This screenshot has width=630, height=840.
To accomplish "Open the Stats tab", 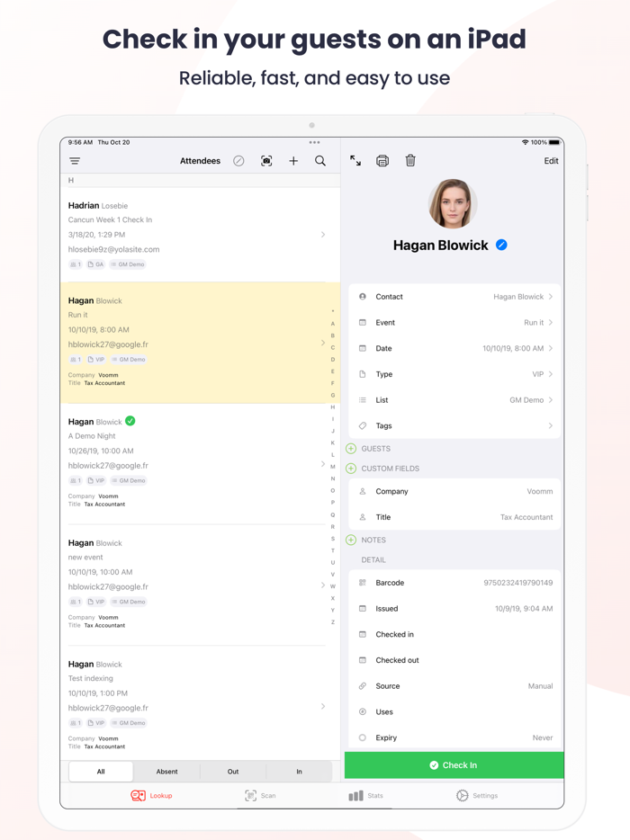I will [x=365, y=796].
